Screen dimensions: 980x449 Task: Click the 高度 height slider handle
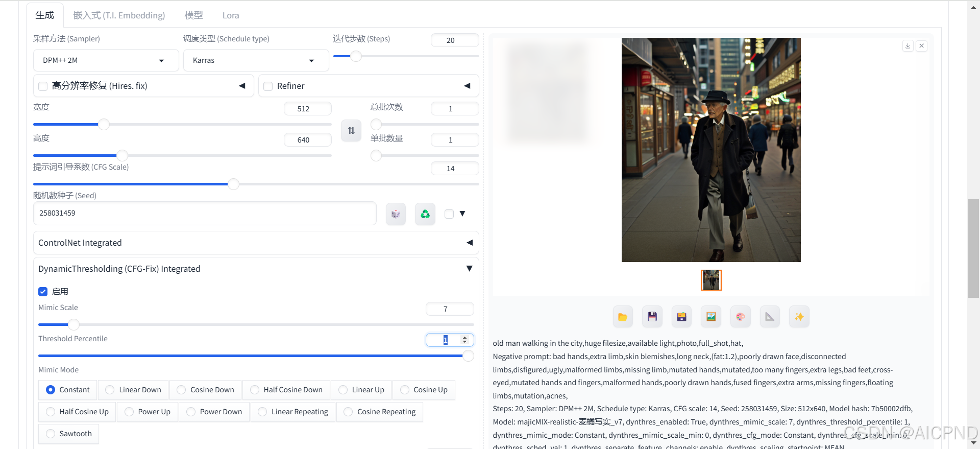tap(122, 155)
